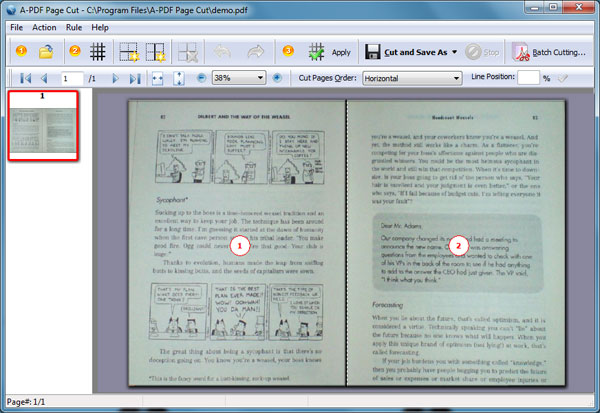Image resolution: width=600 pixels, height=413 pixels.
Task: Expand the Cut and Save As arrow
Action: coord(454,52)
